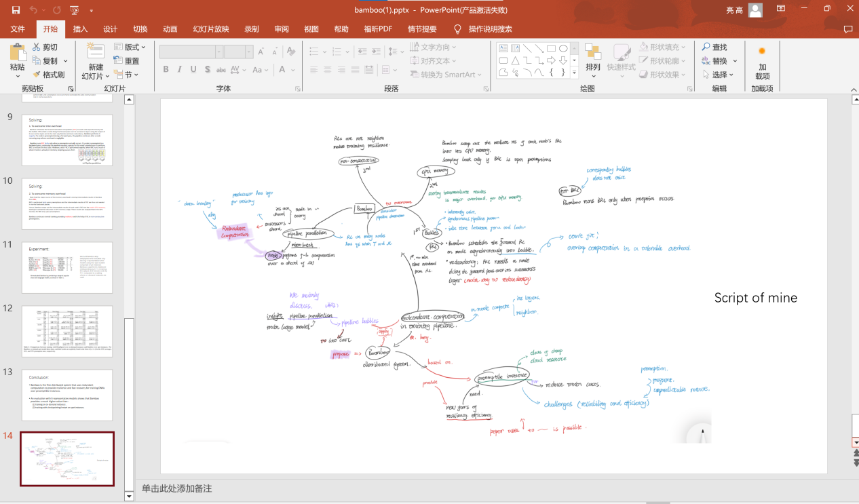859x504 pixels.
Task: Click the Reset (重置) slide icon
Action: tap(127, 61)
